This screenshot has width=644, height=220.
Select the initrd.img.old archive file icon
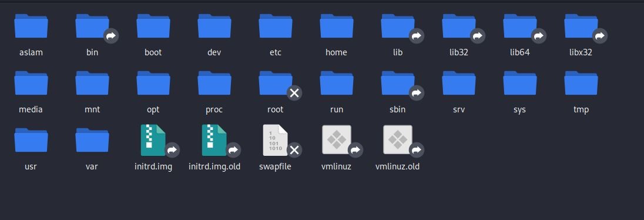pos(214,140)
